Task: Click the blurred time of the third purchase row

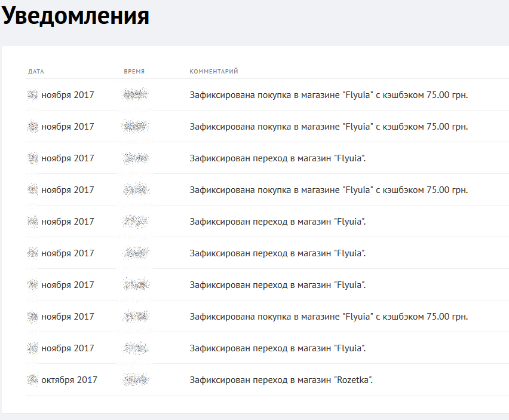Action: (x=136, y=190)
